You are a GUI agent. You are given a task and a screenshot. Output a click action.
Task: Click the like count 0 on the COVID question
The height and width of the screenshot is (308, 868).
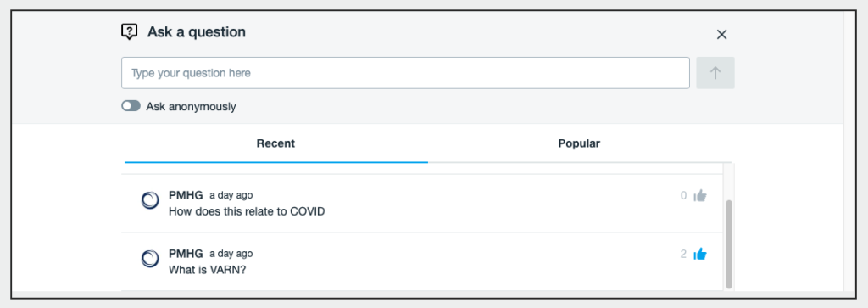point(684,195)
